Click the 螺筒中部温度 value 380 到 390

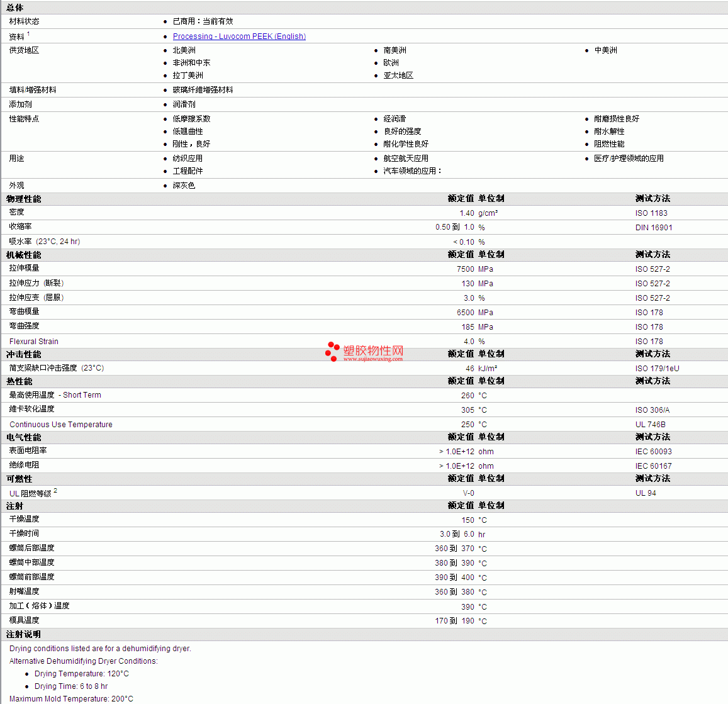tap(454, 563)
